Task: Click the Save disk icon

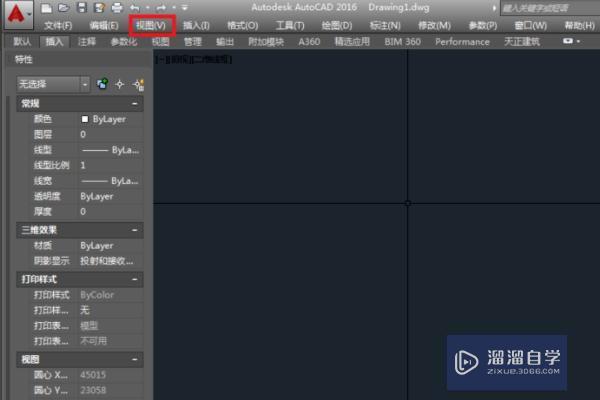Action: pos(82,8)
